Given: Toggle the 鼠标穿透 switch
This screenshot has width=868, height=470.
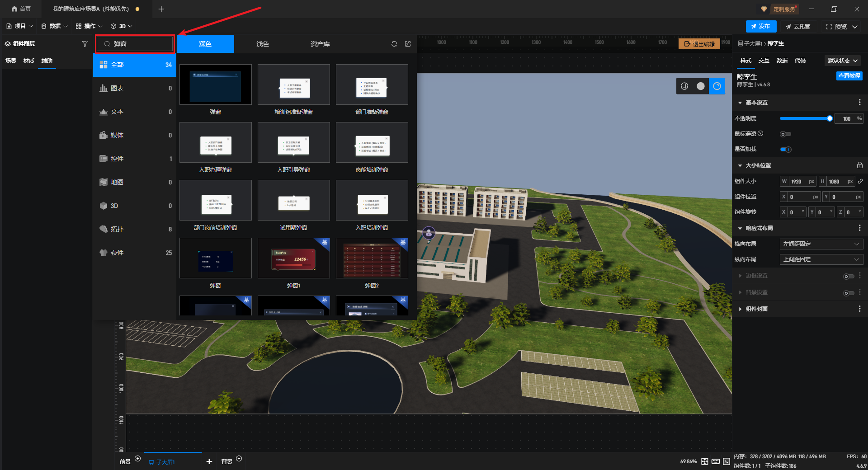Looking at the screenshot, I should 785,134.
